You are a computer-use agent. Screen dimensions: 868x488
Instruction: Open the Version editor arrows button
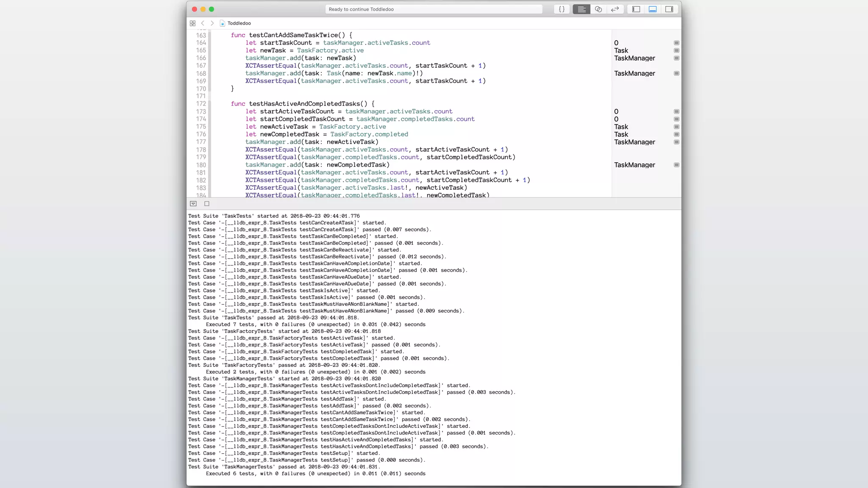click(x=615, y=9)
